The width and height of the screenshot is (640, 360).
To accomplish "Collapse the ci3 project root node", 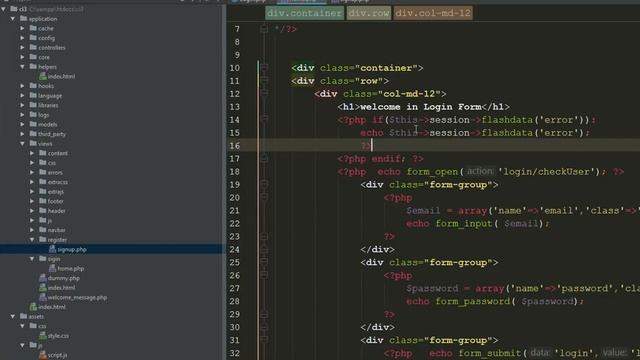I will tap(4, 9).
